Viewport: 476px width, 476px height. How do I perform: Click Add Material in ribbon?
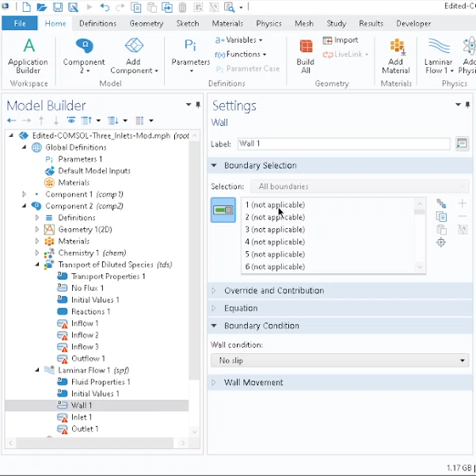[x=396, y=56]
